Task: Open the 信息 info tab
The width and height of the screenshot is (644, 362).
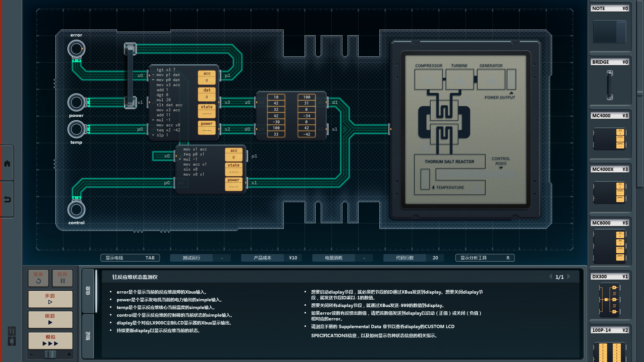Action: 88,290
